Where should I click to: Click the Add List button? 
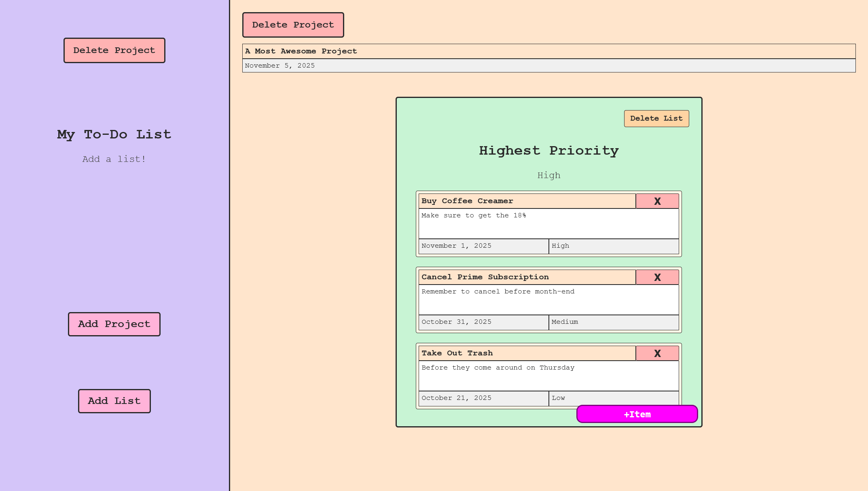[x=114, y=401]
